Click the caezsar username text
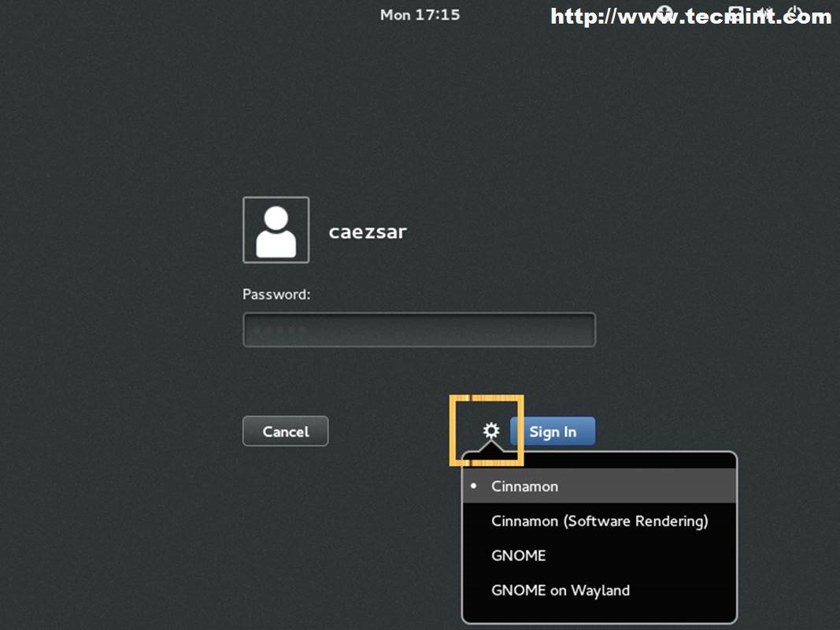This screenshot has width=840, height=630. click(x=368, y=232)
